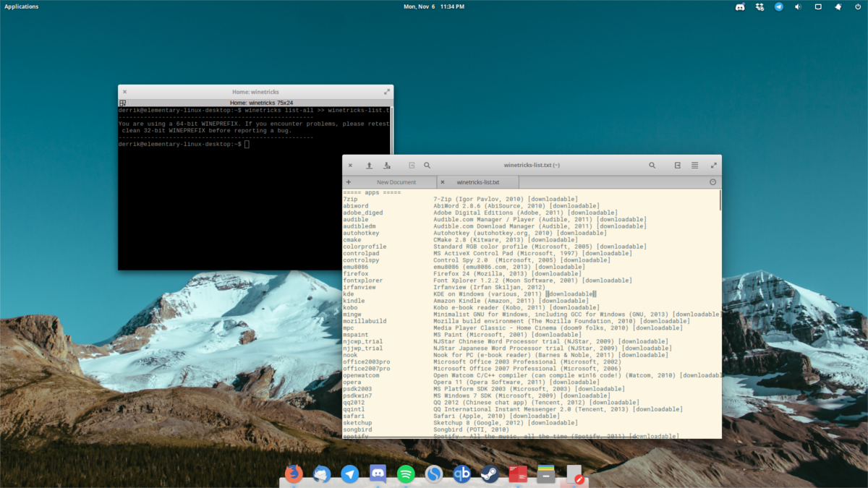Click the share/export icon in the editor header
868x488 pixels.
click(x=678, y=166)
